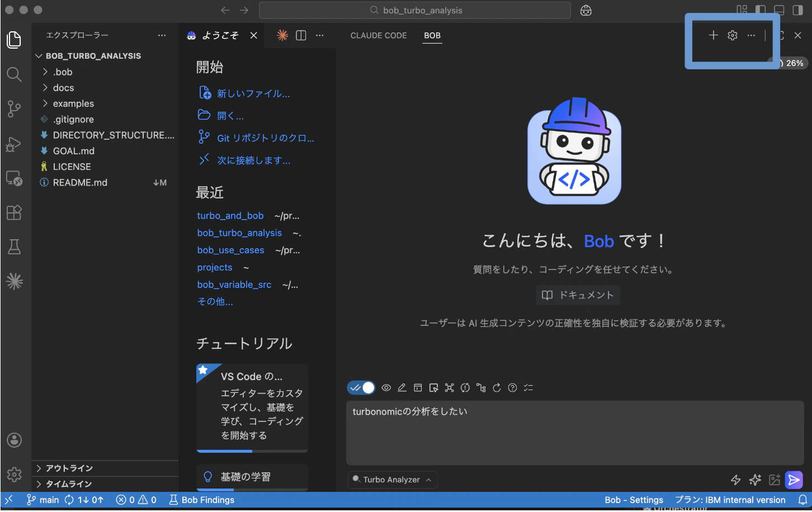Click the 26% context usage indicator
Screen dimensions: 812x512
click(x=791, y=63)
